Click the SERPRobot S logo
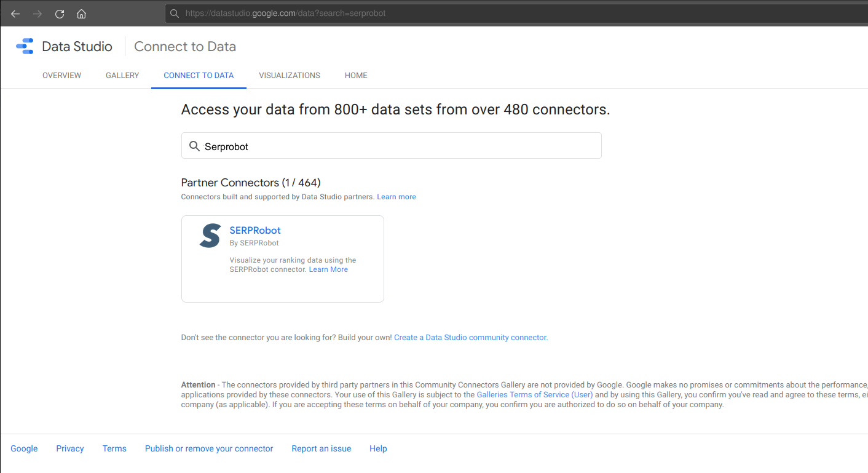 [x=210, y=236]
